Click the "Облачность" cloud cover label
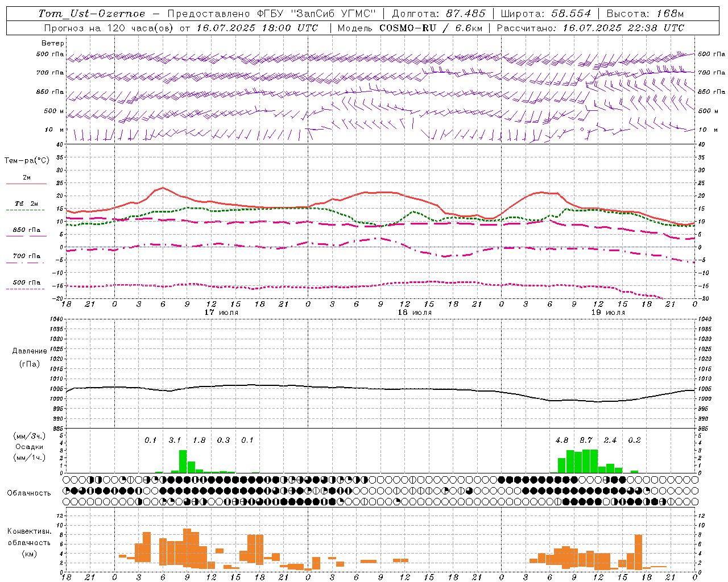Image resolution: width=728 pixels, height=582 pixels. pyautogui.click(x=29, y=493)
